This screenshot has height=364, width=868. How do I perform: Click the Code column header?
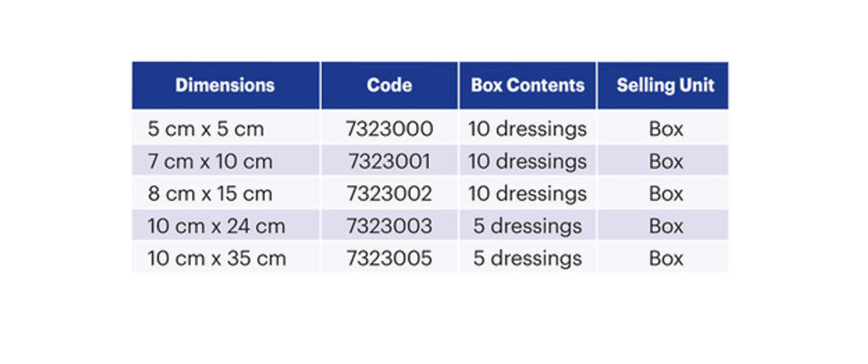coord(389,85)
